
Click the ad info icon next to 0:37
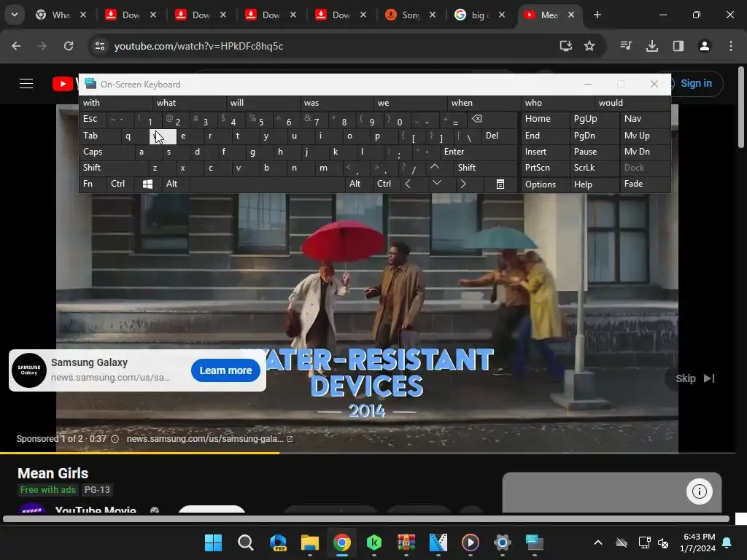click(115, 439)
